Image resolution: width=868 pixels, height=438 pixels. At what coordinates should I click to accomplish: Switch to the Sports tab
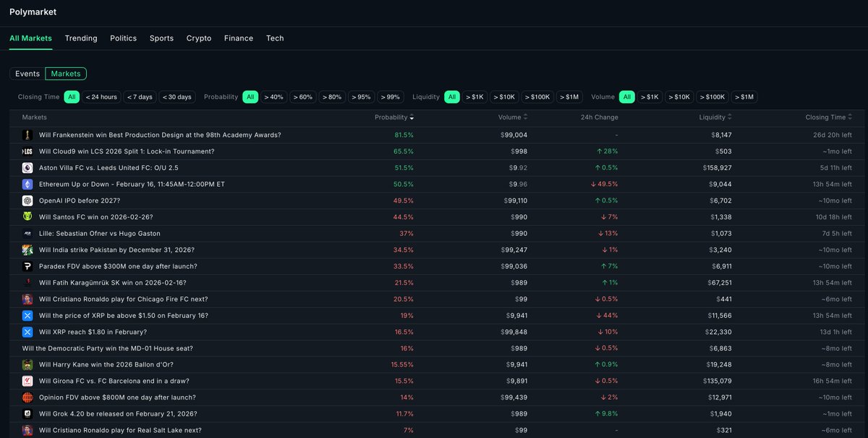pos(161,38)
